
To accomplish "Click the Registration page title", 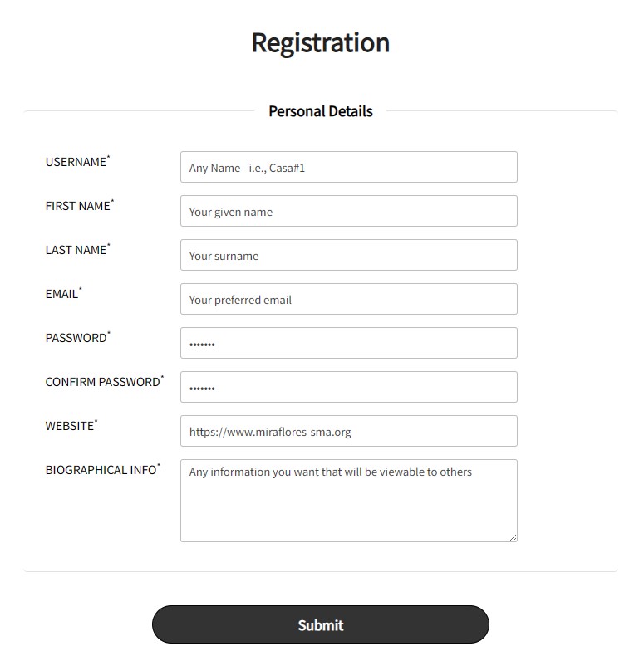I will (321, 42).
